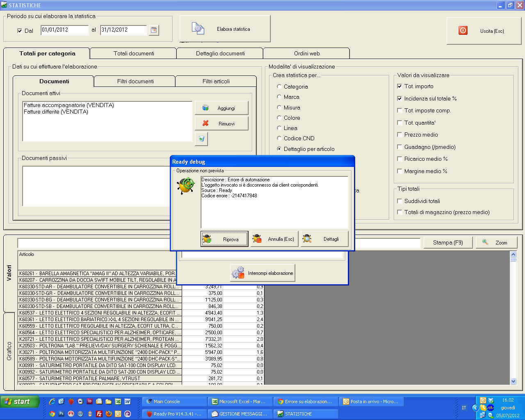
Task: Click the Uscita (Esc) button
Action: point(484,31)
